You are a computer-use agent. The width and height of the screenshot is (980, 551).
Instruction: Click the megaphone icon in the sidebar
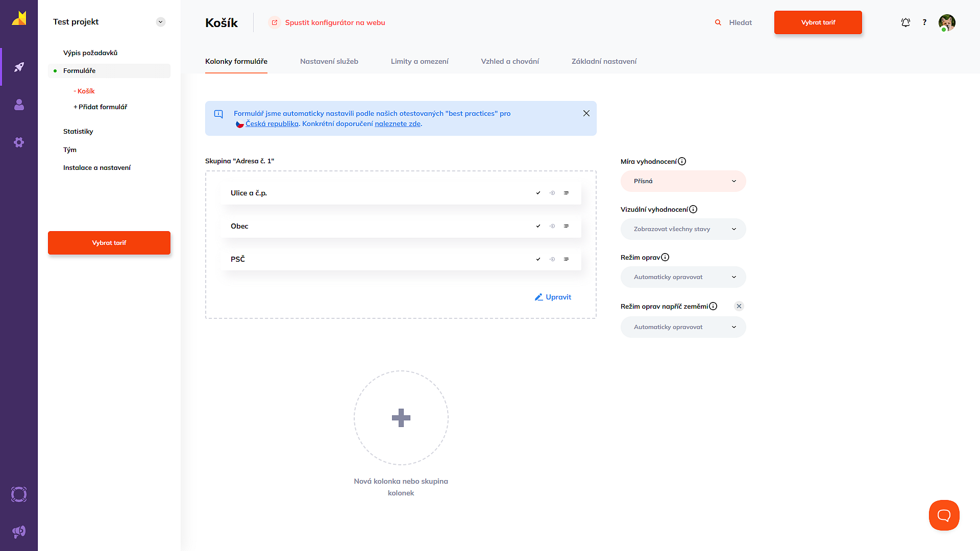[19, 532]
